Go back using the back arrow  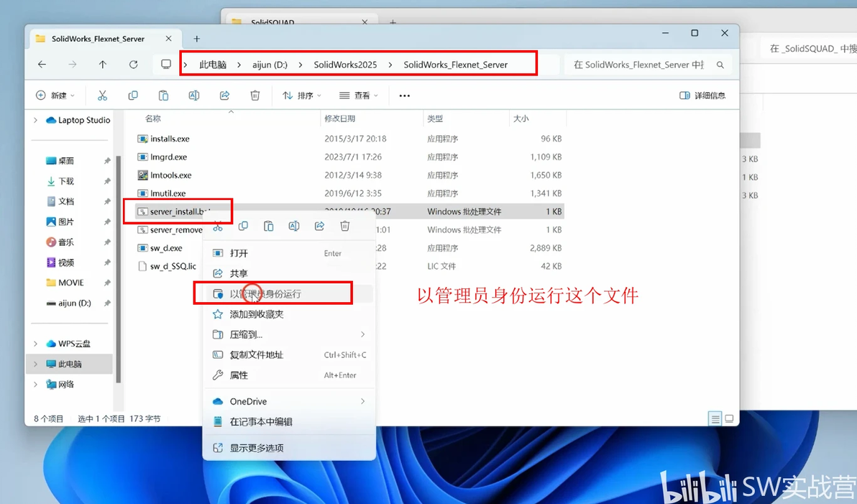pyautogui.click(x=42, y=65)
